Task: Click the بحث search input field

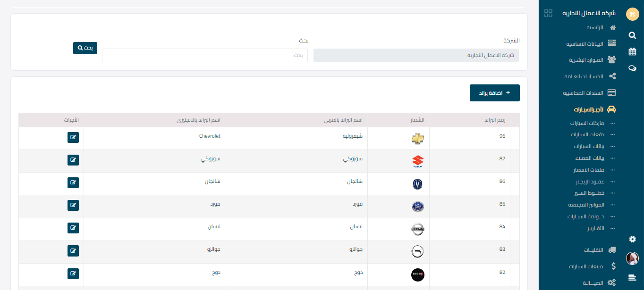Action: (205, 55)
